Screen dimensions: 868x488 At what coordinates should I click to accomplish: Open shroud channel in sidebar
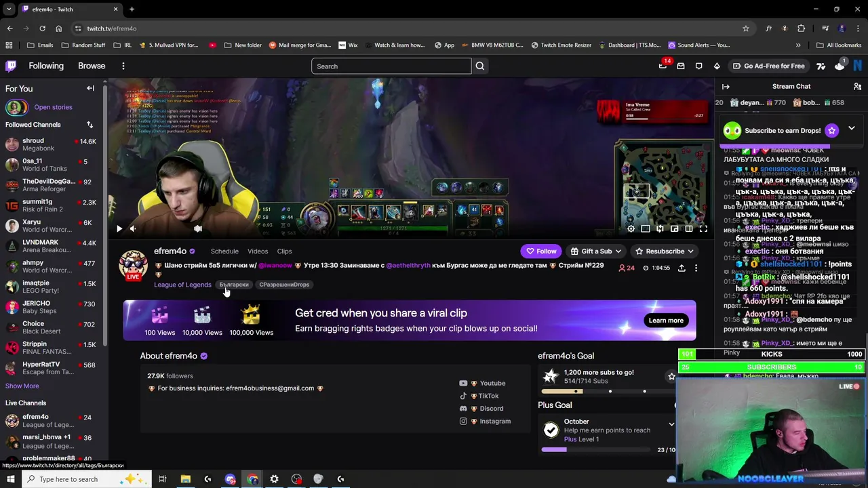(x=52, y=144)
